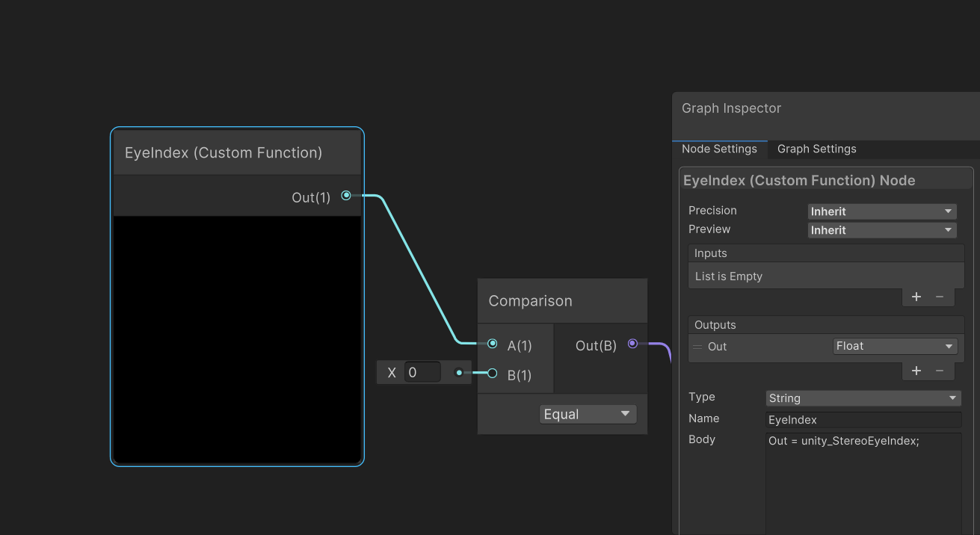The image size is (980, 535).
Task: Click the X default value output dot
Action: pos(459,372)
